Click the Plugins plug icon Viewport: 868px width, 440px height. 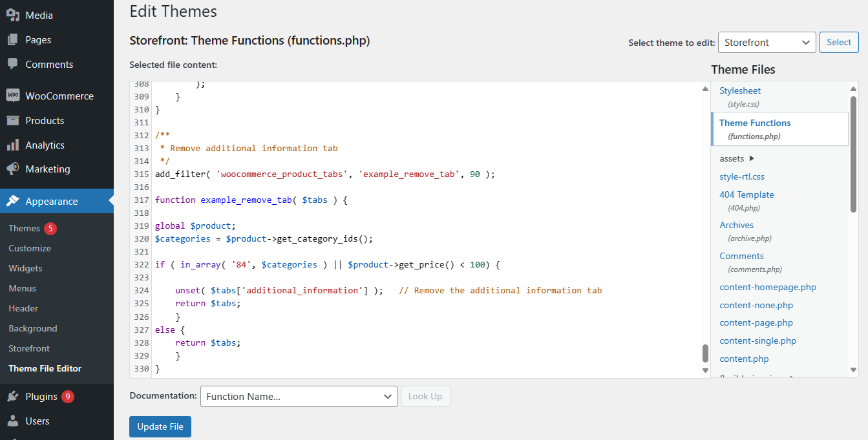12,396
